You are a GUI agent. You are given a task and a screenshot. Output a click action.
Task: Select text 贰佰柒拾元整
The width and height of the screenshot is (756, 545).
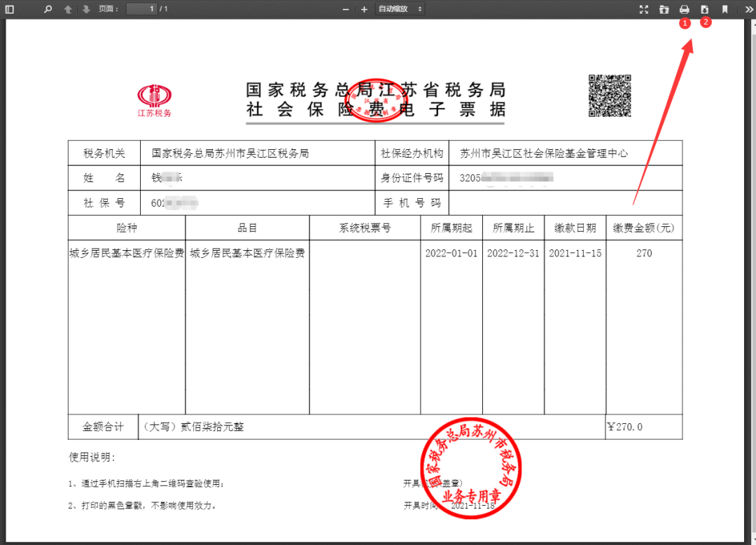[212, 427]
